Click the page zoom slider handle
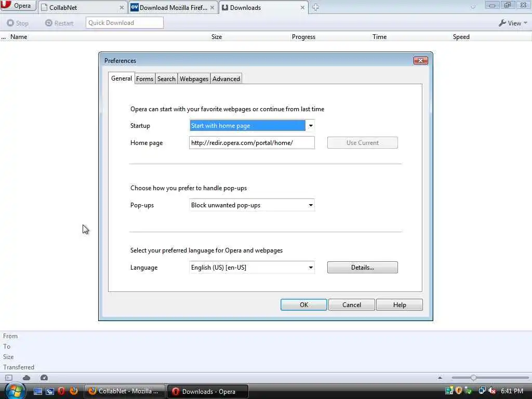The image size is (532, 399). [473, 378]
